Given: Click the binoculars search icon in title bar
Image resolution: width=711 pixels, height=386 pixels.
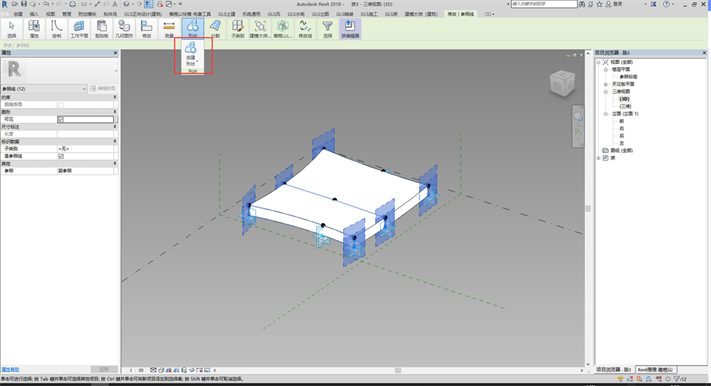Looking at the screenshot, I should coord(582,4).
